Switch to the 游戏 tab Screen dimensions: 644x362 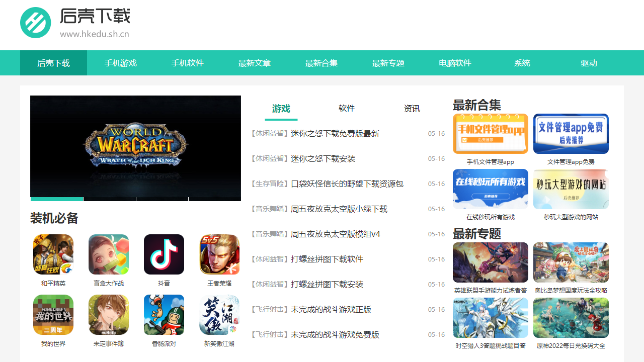pos(281,109)
